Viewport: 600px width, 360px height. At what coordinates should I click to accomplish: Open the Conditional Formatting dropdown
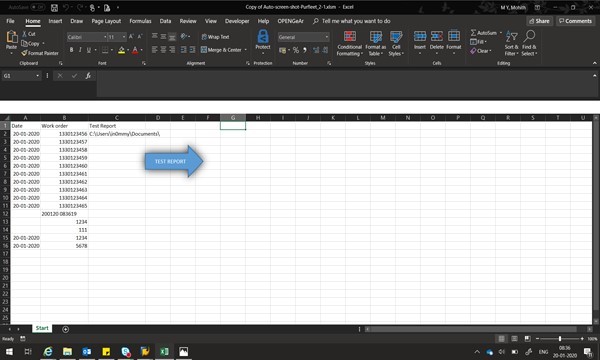click(x=349, y=44)
